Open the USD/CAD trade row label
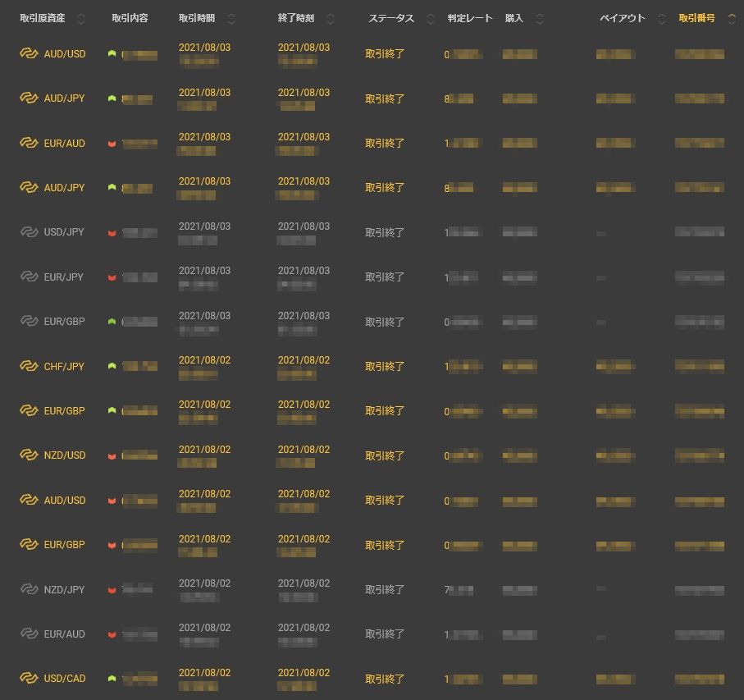 click(65, 679)
